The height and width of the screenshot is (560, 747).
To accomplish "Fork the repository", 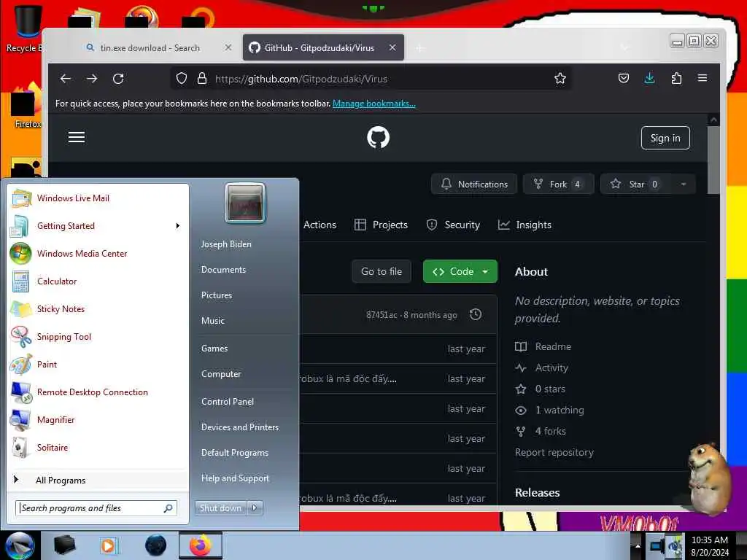I will (x=558, y=184).
